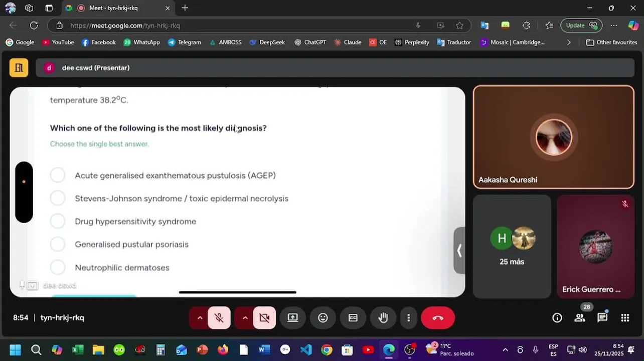Open the DeepSeek bookmark
Image resolution: width=644 pixels, height=361 pixels.
(267, 42)
